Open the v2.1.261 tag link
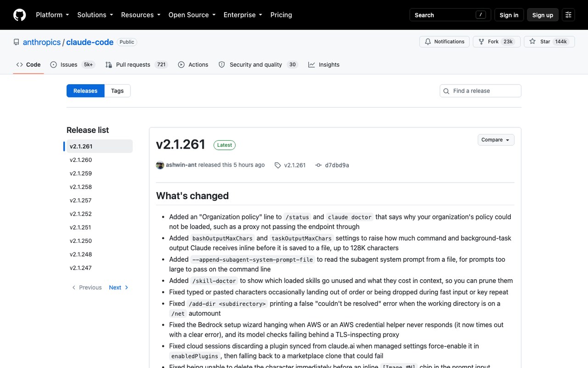 click(295, 165)
